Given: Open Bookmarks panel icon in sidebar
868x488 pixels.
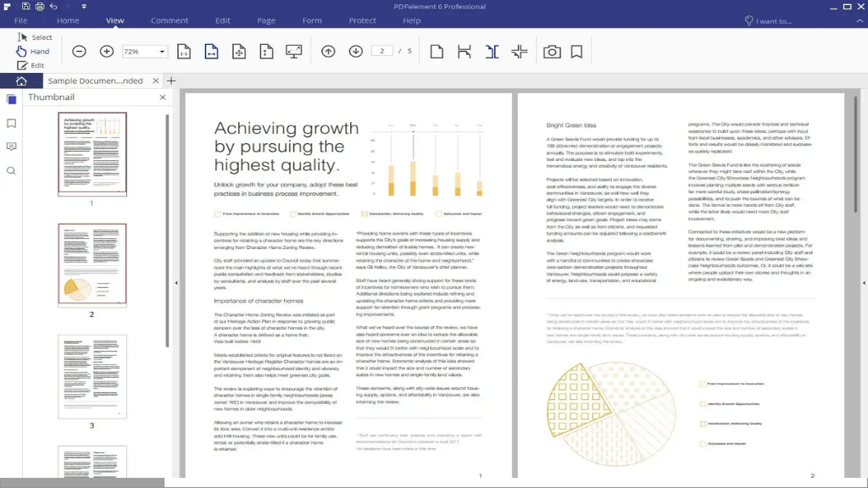Looking at the screenshot, I should pyautogui.click(x=11, y=124).
